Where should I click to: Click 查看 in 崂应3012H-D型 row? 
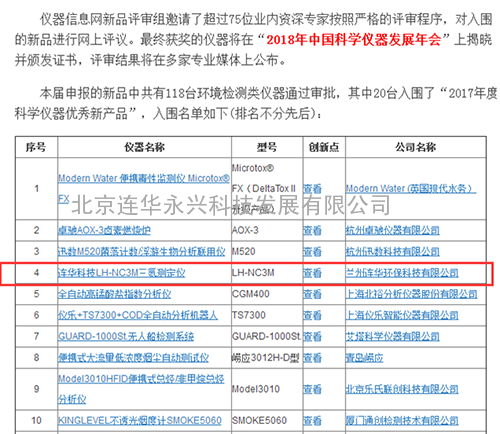click(312, 358)
